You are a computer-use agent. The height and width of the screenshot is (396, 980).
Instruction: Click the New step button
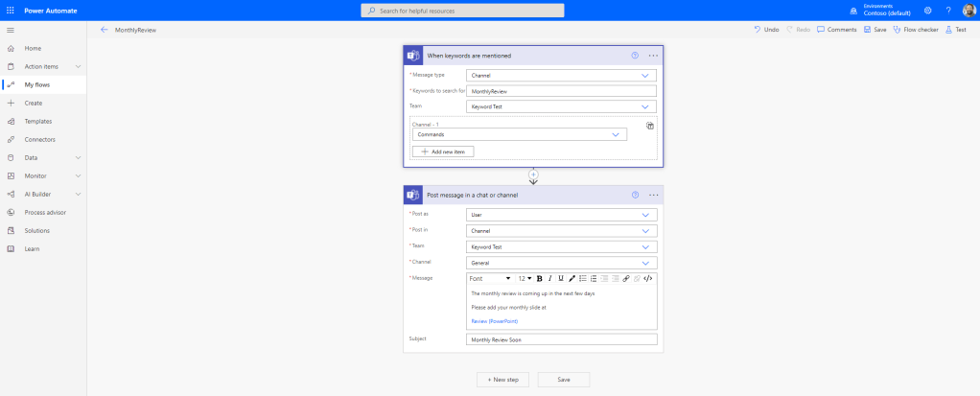tap(502, 380)
